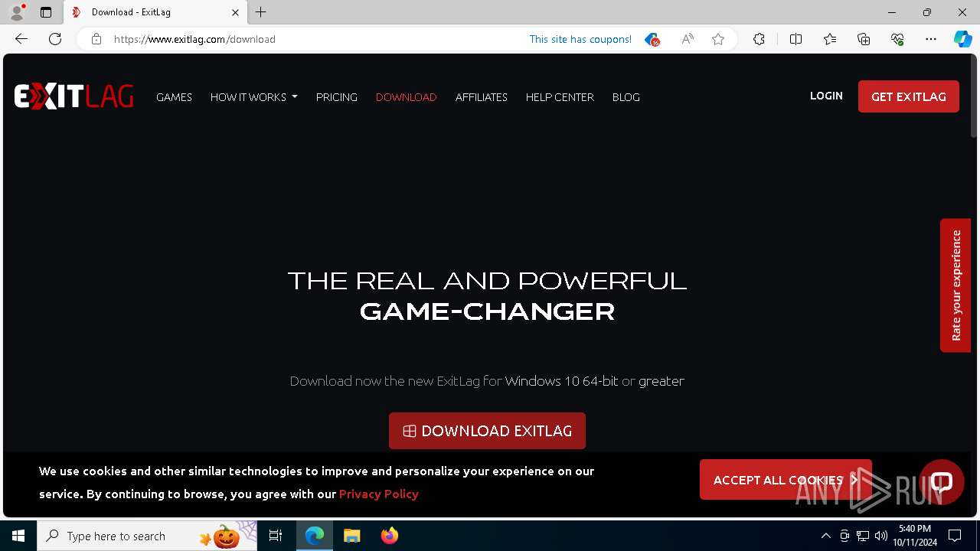
Task: Open the live chat bubble
Action: tap(942, 481)
